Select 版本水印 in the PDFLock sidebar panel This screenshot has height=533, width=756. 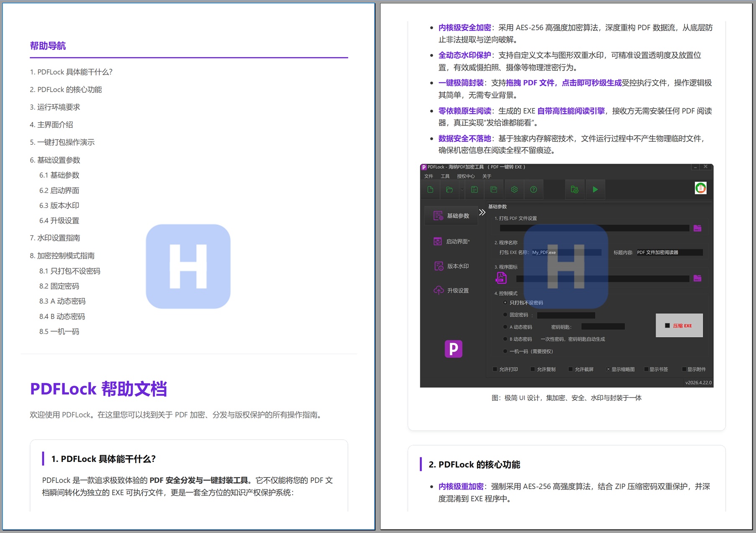452,266
